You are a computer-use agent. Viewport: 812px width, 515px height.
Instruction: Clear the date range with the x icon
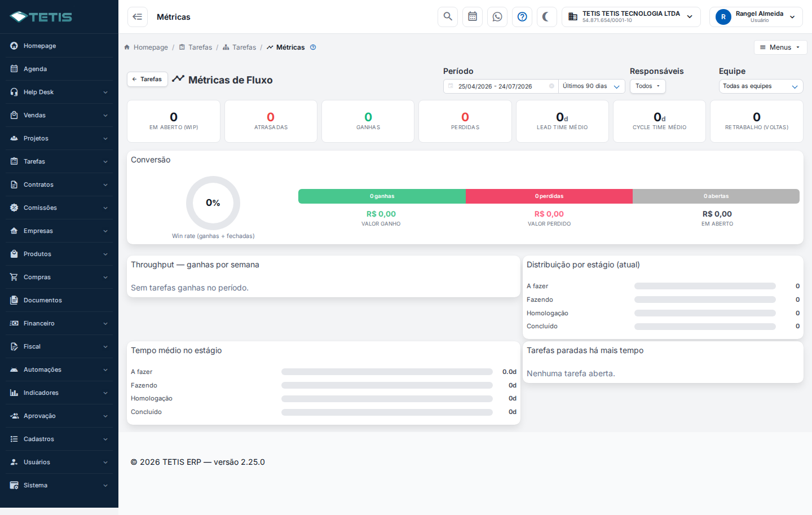[x=551, y=86]
